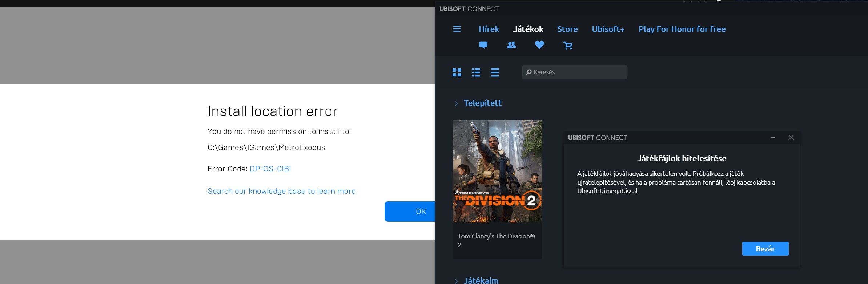Open the Ubisoft Connect hamburger menu
Viewport: 868px width, 284px height.
[457, 29]
